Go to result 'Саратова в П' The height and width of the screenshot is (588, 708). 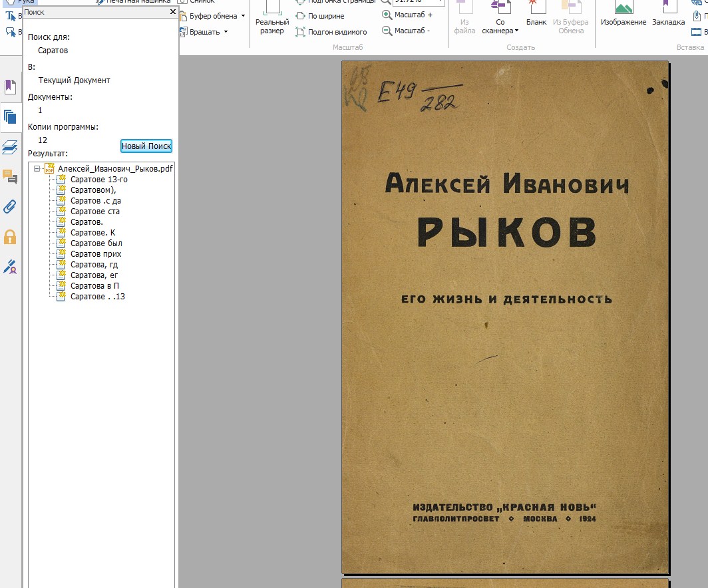pos(94,286)
